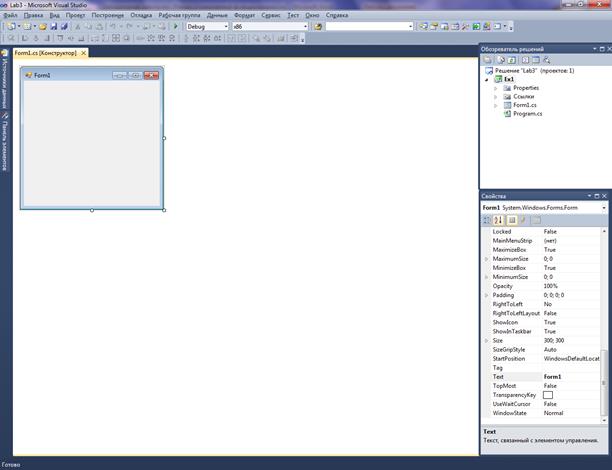The height and width of the screenshot is (470, 612).
Task: Click the Align to Grid layout icon
Action: coord(11,38)
